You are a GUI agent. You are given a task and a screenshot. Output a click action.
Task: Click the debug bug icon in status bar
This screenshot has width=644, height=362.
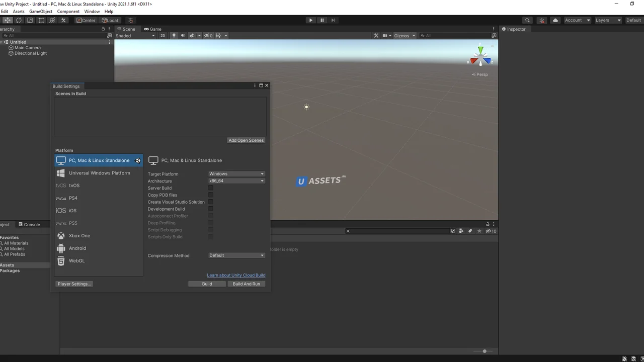click(624, 359)
